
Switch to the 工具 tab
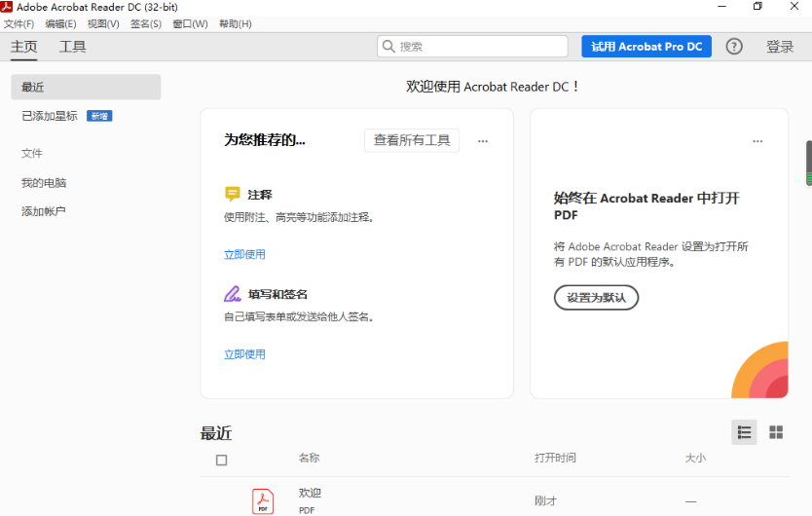tap(72, 47)
